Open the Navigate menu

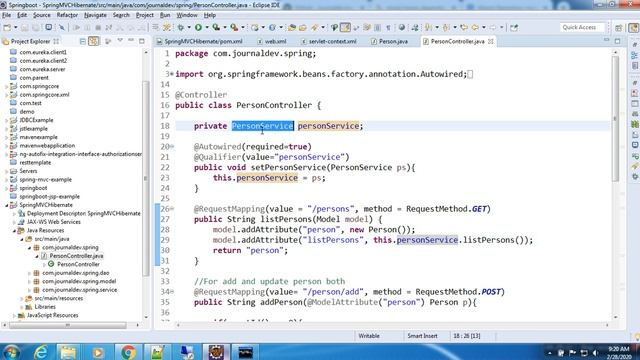click(x=95, y=15)
